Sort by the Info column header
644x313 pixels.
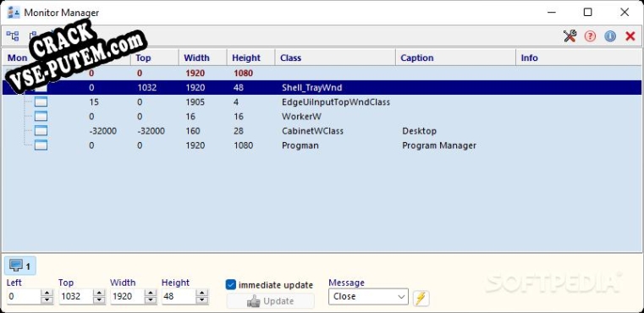578,58
